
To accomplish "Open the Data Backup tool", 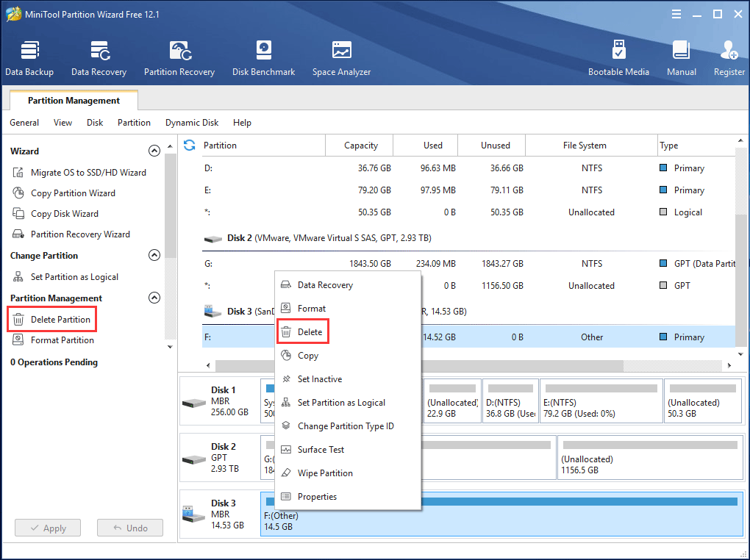I will (29, 57).
